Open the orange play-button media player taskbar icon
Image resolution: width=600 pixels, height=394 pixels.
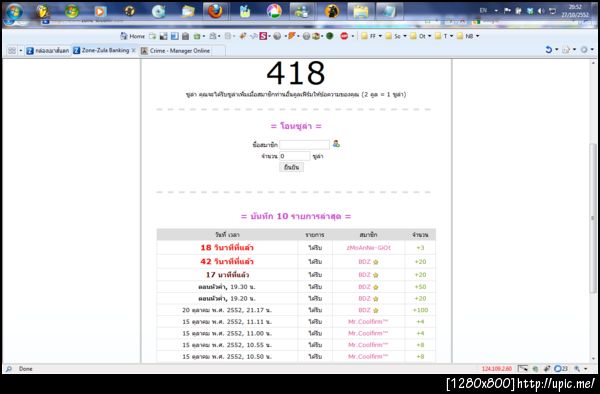(x=100, y=11)
